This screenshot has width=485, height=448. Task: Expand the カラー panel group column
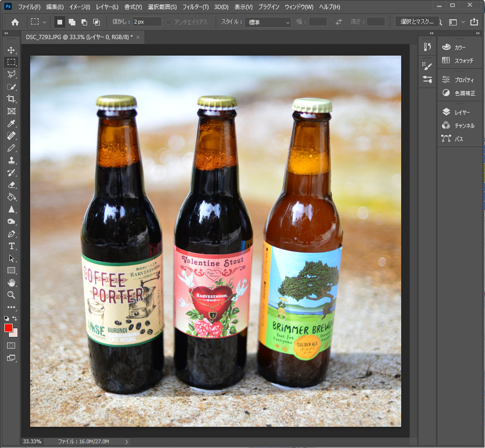click(x=477, y=33)
